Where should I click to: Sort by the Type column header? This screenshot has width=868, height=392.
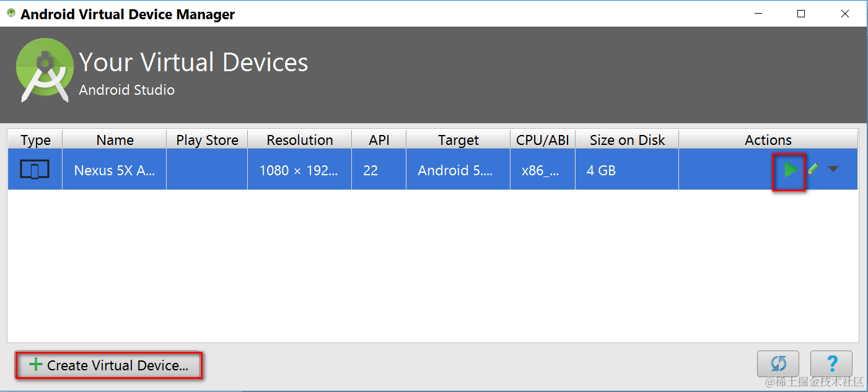coord(35,139)
